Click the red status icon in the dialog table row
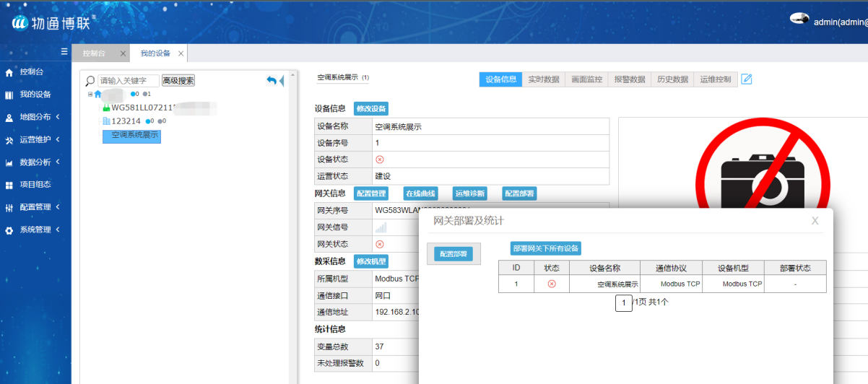Viewport: 868px width, 384px height. [x=552, y=284]
